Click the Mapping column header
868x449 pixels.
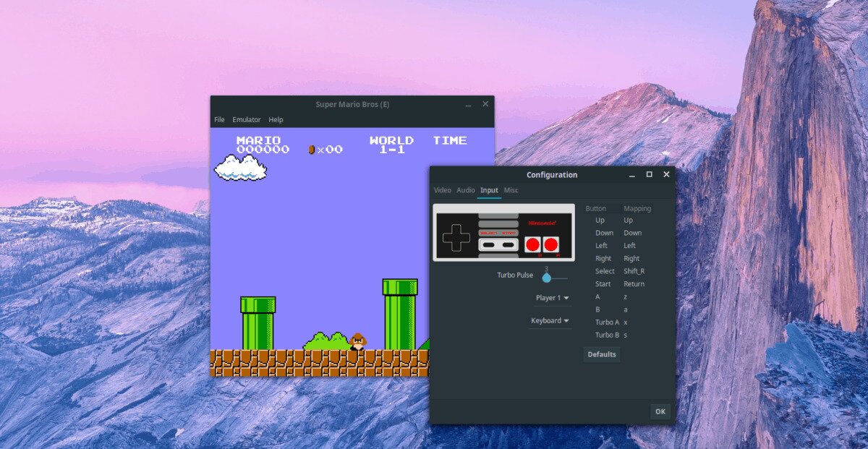(x=637, y=208)
